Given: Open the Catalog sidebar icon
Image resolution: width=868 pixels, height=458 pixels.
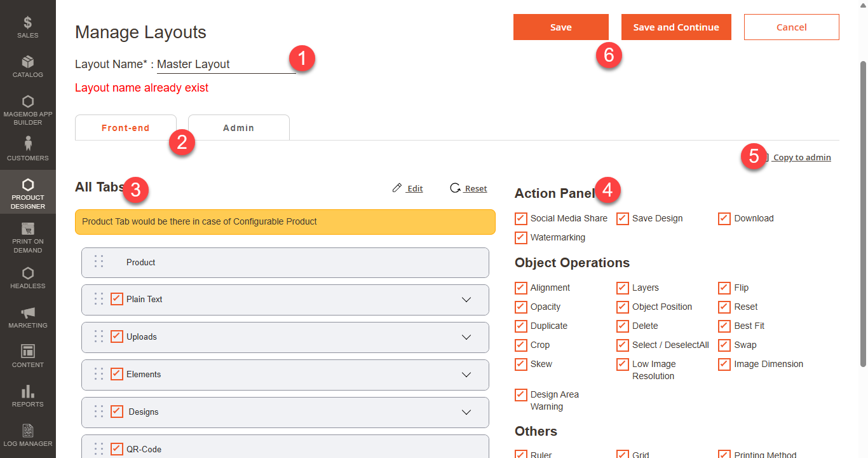Looking at the screenshot, I should tap(27, 66).
